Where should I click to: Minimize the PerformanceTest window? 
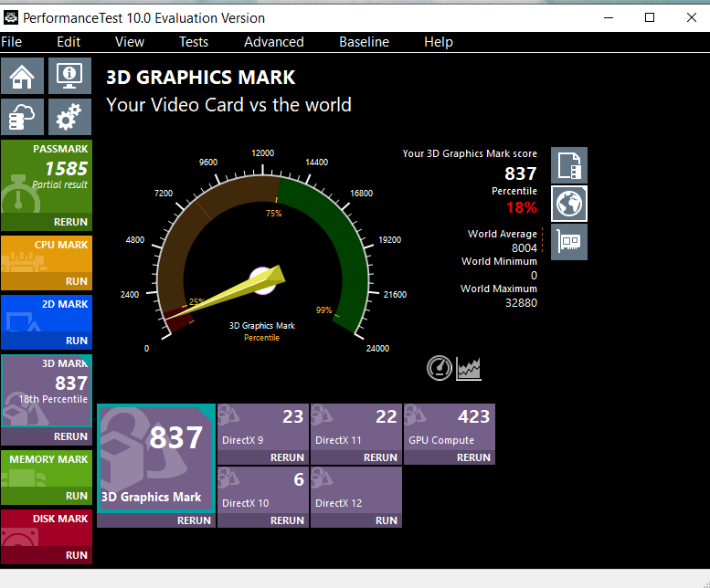pyautogui.click(x=609, y=17)
